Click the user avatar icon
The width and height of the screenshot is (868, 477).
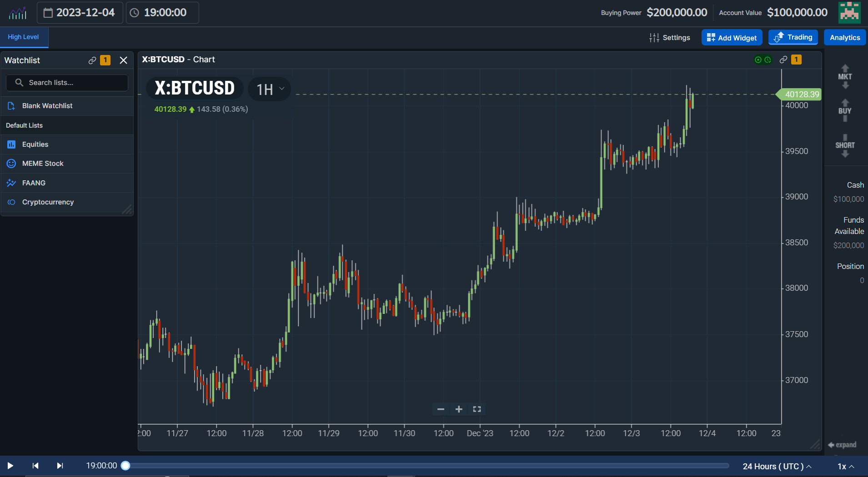tap(849, 12)
